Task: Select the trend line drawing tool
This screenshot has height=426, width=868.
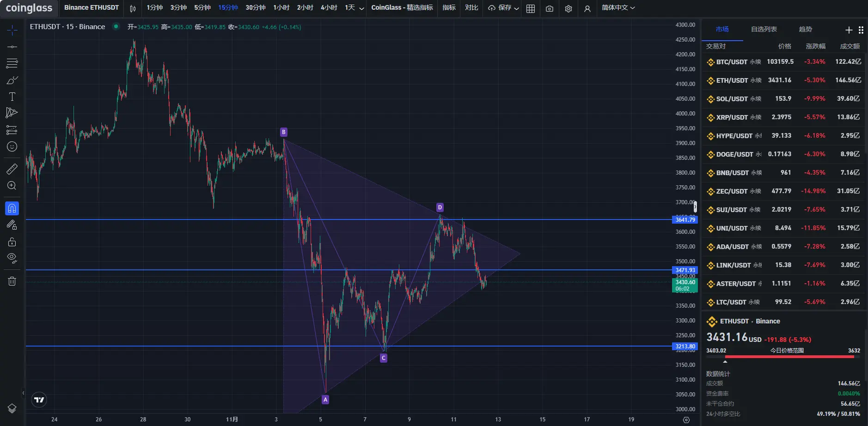Action: pyautogui.click(x=12, y=47)
